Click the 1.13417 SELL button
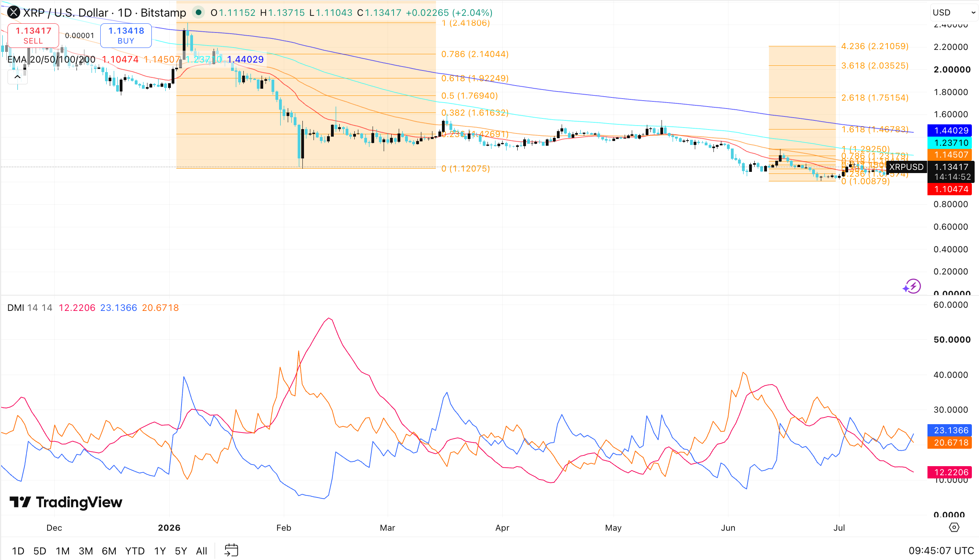This screenshot has height=560, width=979. (33, 35)
